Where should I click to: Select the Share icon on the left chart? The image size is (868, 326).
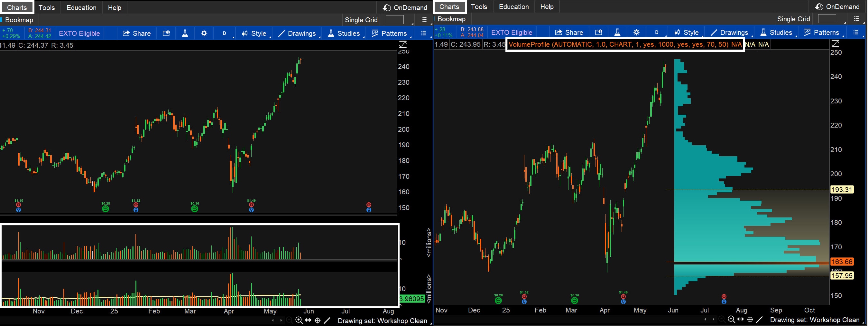click(137, 33)
